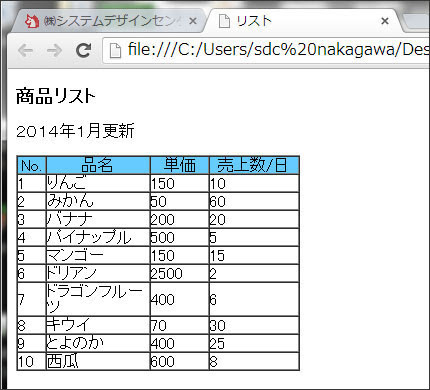Click the りんご cell

point(98,183)
